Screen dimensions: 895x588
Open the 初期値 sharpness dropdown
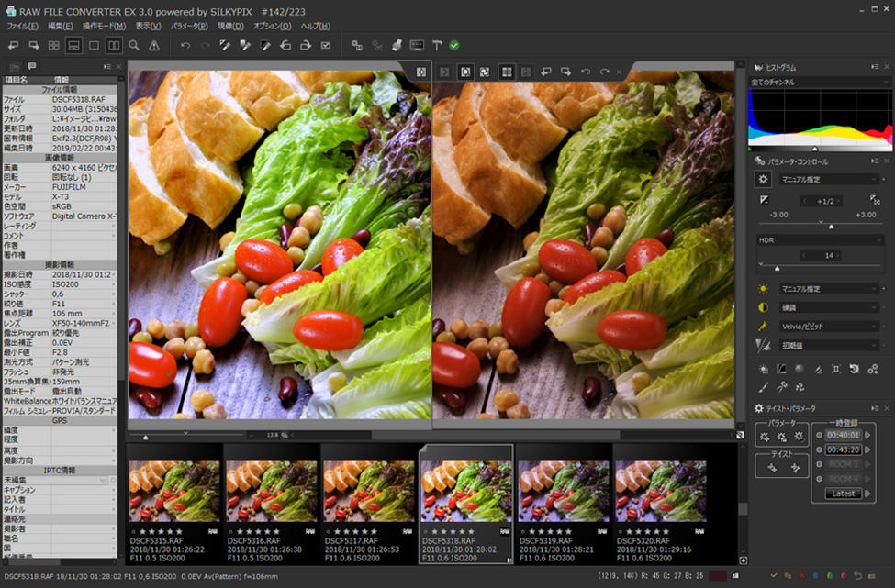pyautogui.click(x=829, y=345)
